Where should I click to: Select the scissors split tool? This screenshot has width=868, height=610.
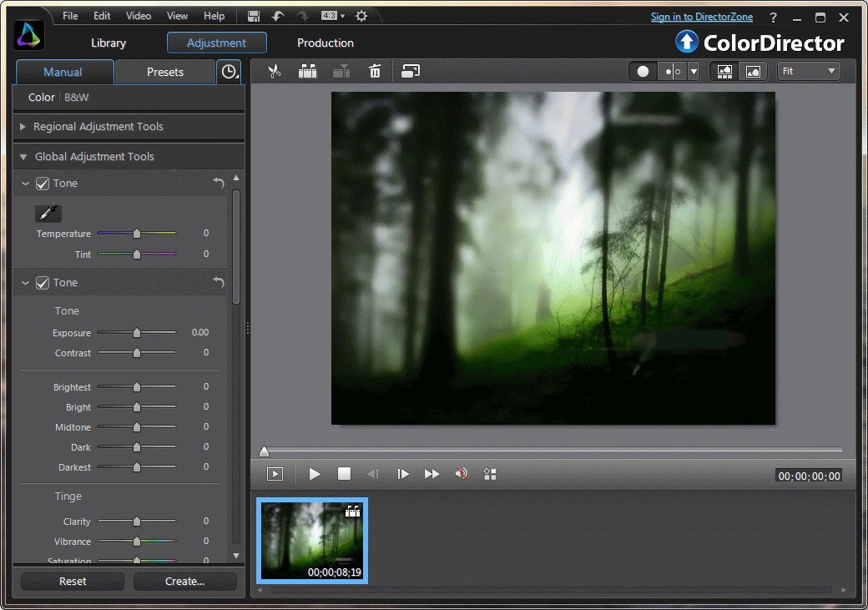pyautogui.click(x=274, y=72)
